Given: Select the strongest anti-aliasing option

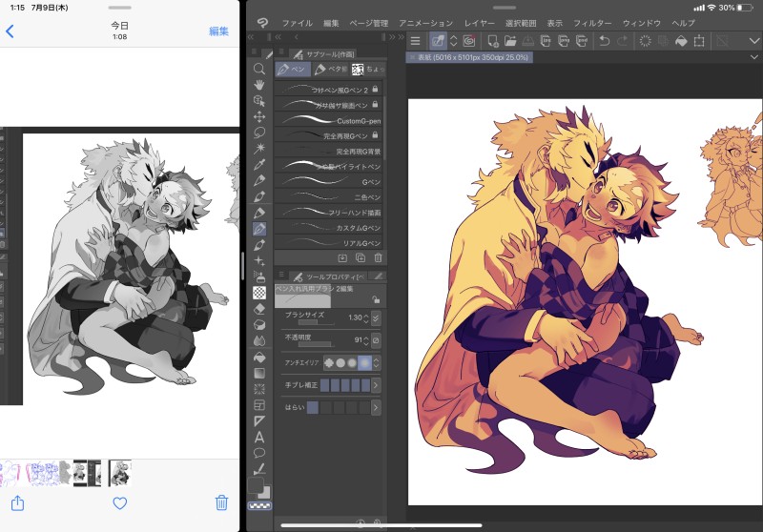Looking at the screenshot, I should click(364, 362).
